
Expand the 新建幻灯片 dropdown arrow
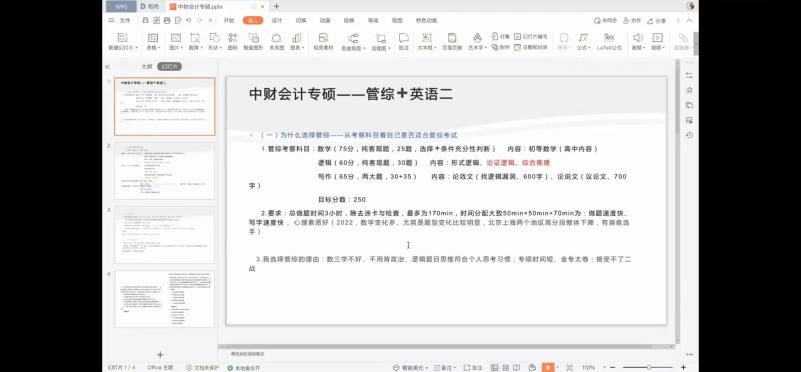[x=136, y=48]
